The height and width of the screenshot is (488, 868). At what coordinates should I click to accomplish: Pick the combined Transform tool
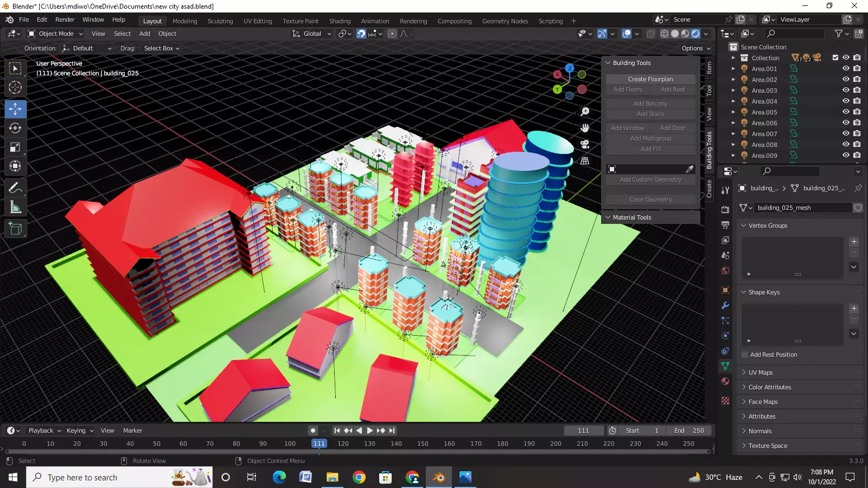click(x=15, y=166)
